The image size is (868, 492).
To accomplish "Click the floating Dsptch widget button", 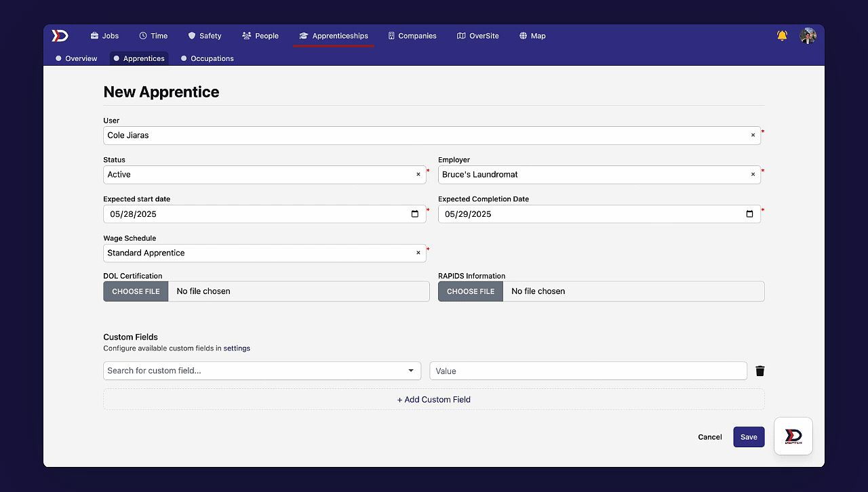I will 793,436.
